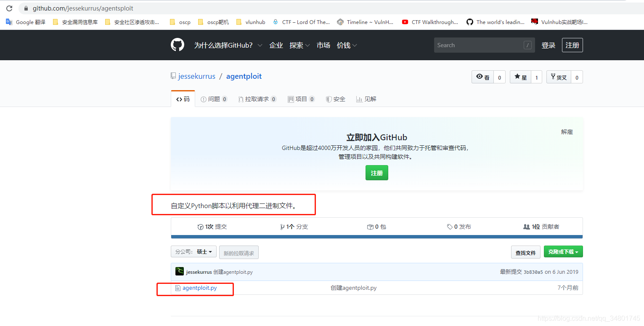Expand the 探索 navigation dropdown
The height and width of the screenshot is (326, 644).
click(299, 45)
